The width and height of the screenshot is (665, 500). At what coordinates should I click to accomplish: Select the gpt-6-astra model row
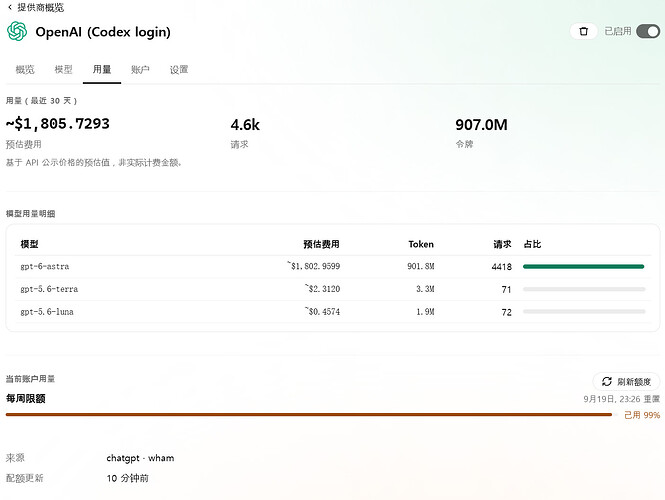[332, 267]
